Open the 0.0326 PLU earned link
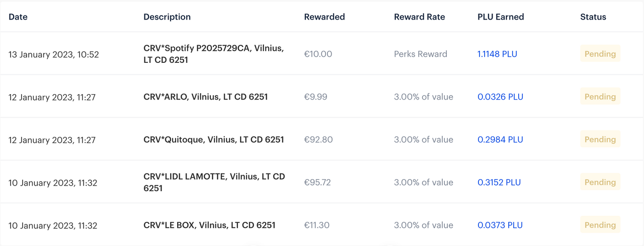This screenshot has height=246, width=644. point(500,97)
